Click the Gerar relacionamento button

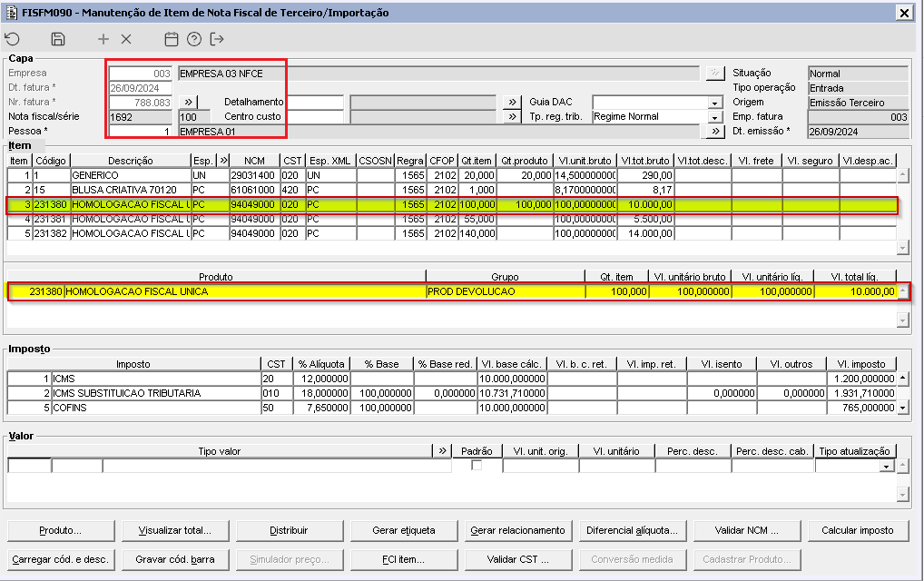click(518, 530)
